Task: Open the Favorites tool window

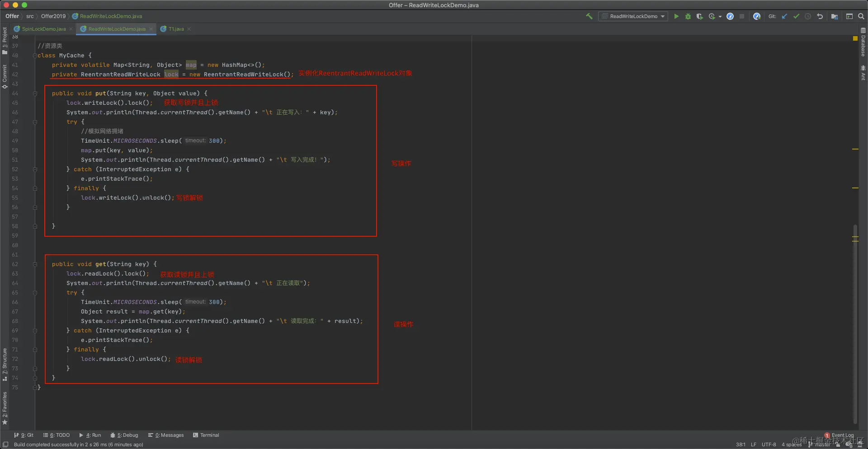Action: (5, 408)
